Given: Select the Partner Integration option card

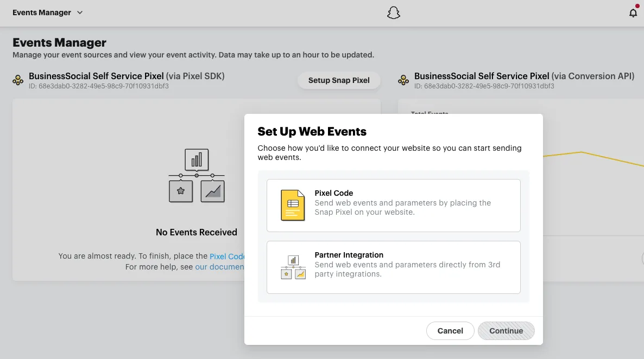Looking at the screenshot, I should 394,267.
